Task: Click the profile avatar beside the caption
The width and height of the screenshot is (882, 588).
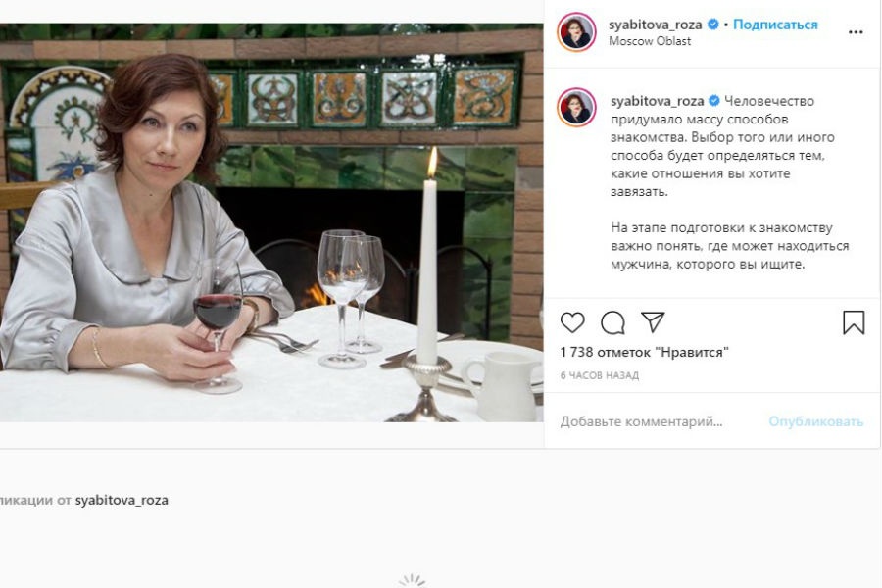Action: [x=576, y=107]
